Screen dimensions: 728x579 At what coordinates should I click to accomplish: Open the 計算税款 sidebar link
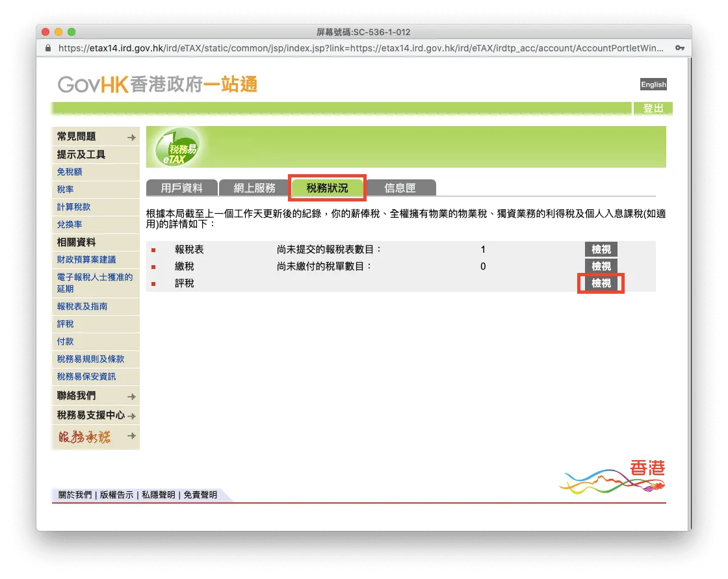pos(74,207)
